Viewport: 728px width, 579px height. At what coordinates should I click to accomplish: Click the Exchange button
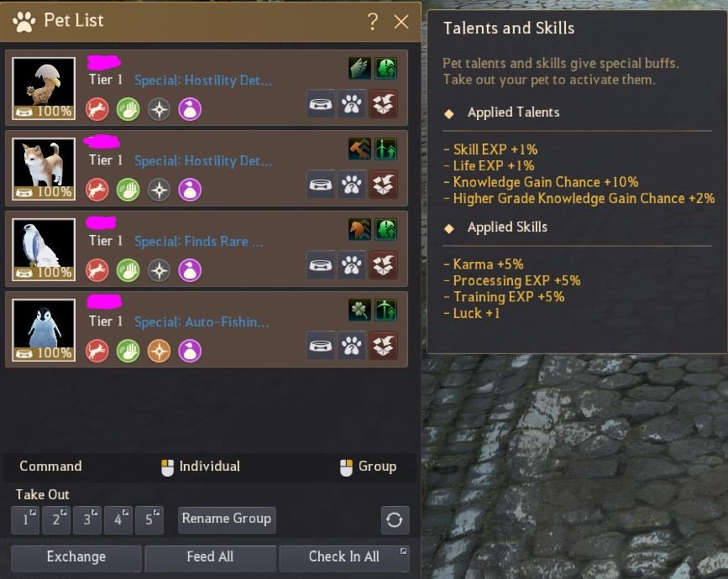coord(76,556)
